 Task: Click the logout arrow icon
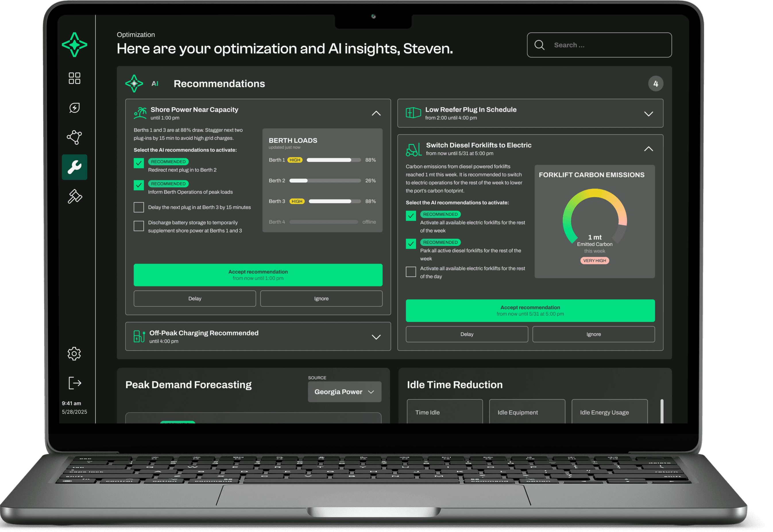click(75, 383)
